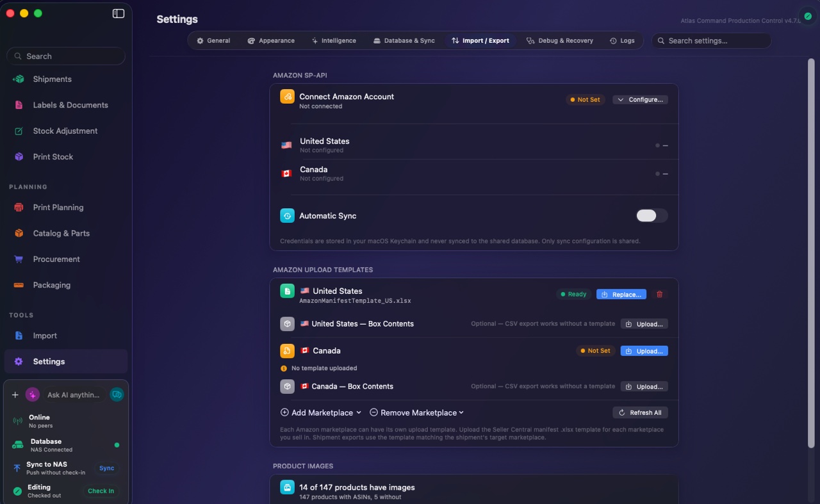Go to Stock Adjustment

click(x=66, y=131)
